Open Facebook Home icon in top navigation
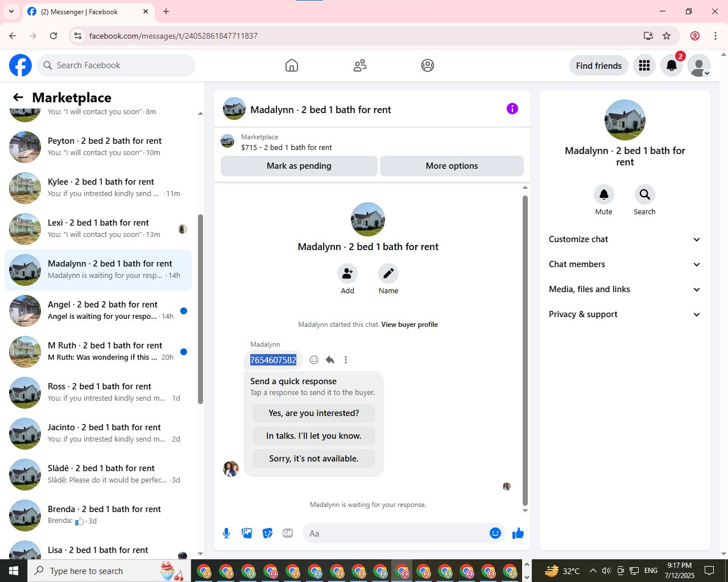The width and height of the screenshot is (728, 582). point(292,65)
